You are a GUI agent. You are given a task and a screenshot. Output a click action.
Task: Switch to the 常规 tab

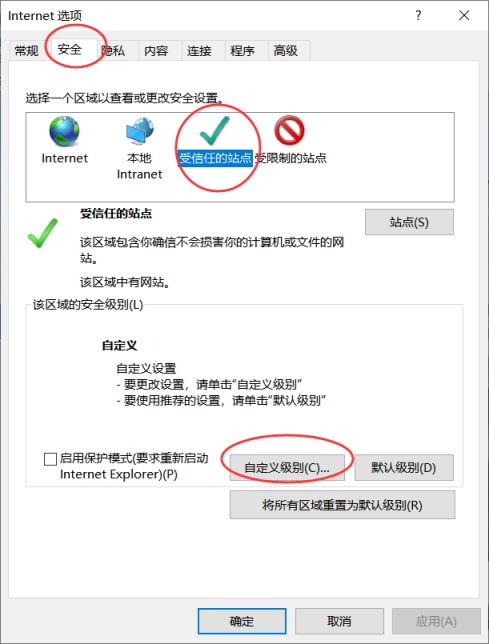coord(26,51)
